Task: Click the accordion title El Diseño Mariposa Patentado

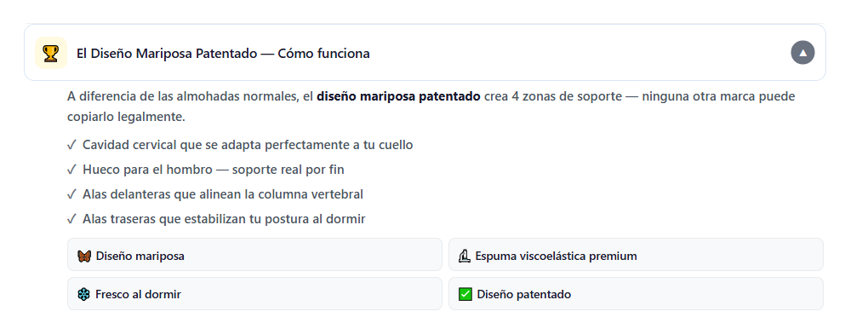Action: [x=223, y=54]
